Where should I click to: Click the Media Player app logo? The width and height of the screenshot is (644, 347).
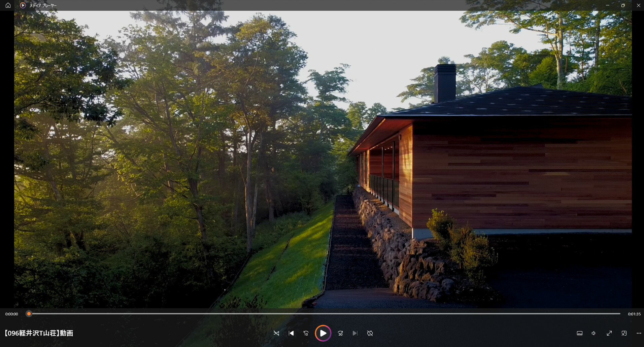23,5
